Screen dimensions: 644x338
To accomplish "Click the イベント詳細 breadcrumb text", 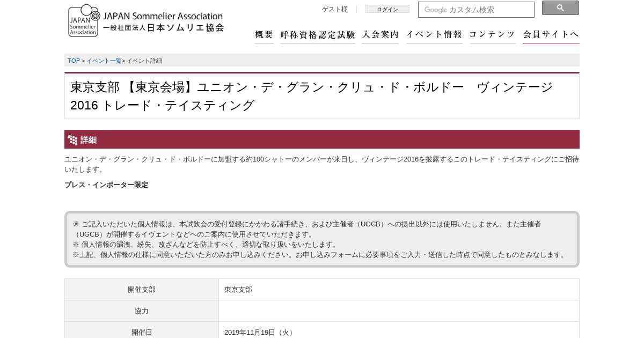I will pyautogui.click(x=144, y=61).
